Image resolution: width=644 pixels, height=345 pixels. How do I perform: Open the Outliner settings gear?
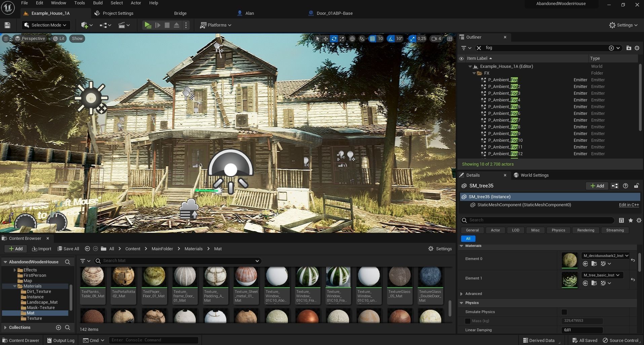[x=637, y=48]
